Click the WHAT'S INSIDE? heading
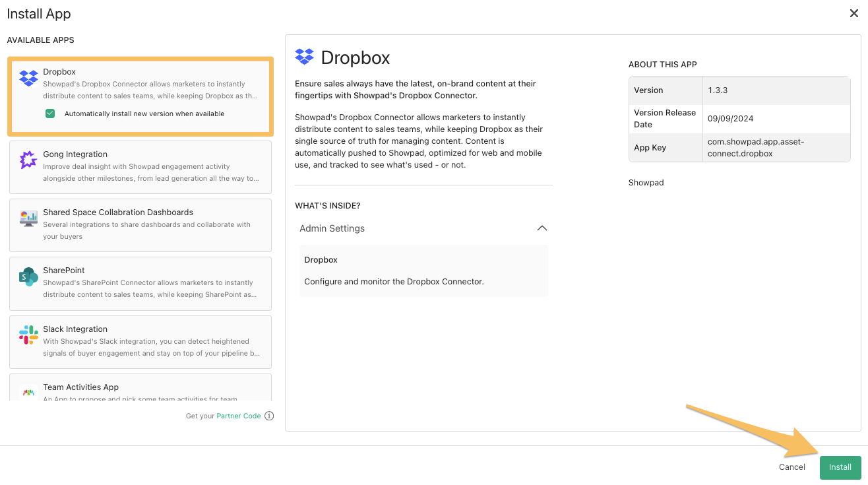The height and width of the screenshot is (485, 868). click(328, 206)
